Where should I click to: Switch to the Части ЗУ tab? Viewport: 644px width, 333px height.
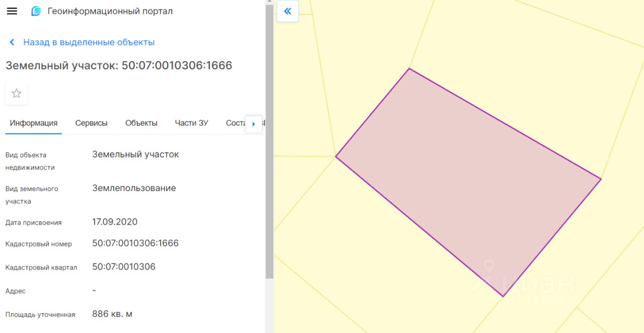click(x=192, y=123)
